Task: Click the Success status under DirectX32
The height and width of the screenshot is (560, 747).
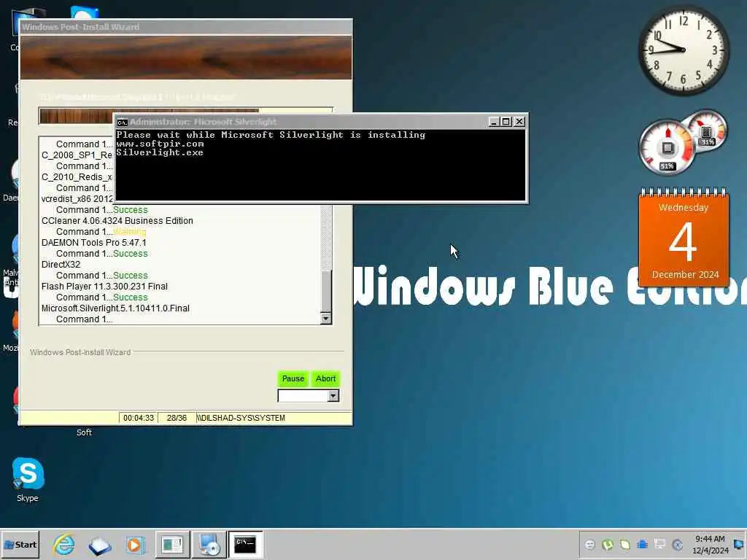Action: click(x=131, y=275)
